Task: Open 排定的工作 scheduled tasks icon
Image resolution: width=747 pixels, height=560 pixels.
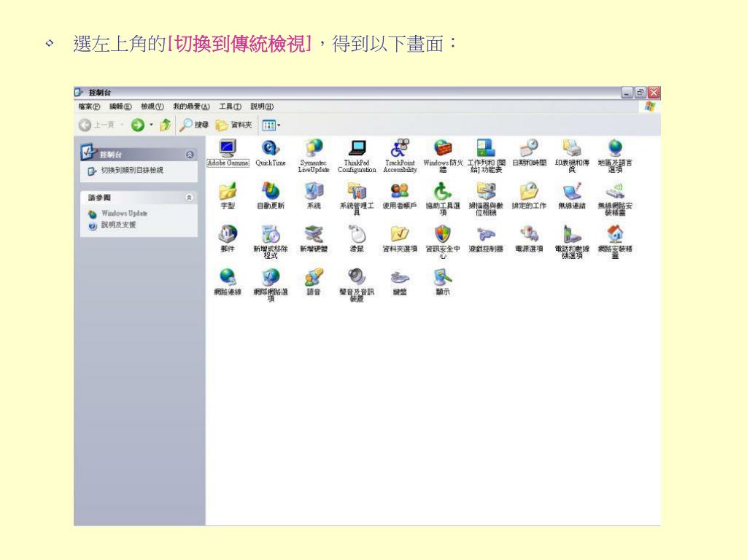Action: pos(529,195)
